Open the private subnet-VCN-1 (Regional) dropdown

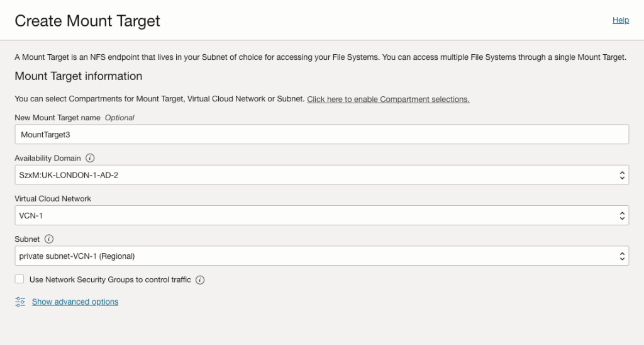click(314, 256)
